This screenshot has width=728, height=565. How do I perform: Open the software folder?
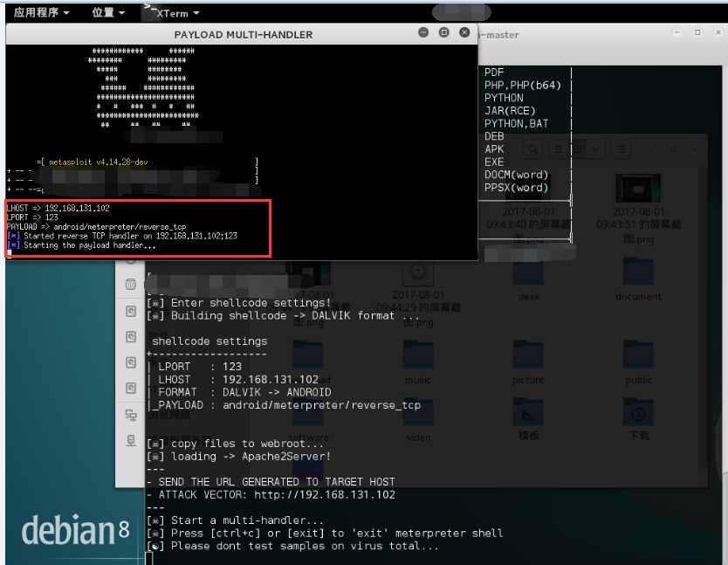coord(308,419)
